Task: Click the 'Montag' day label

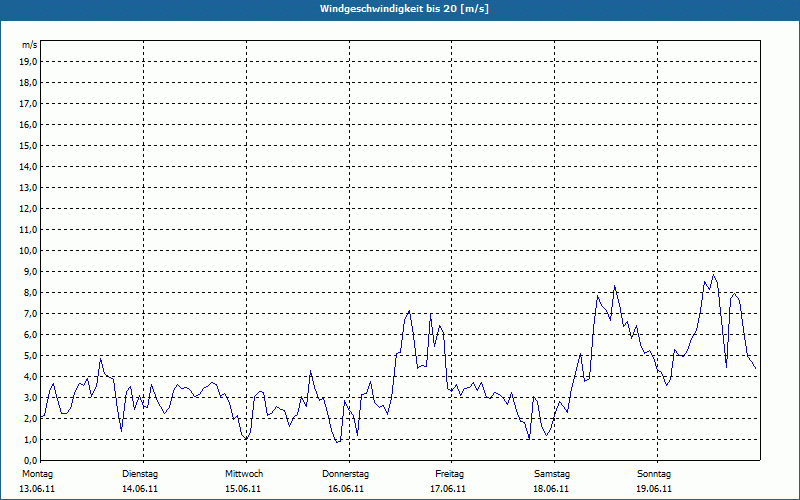Action: click(37, 474)
